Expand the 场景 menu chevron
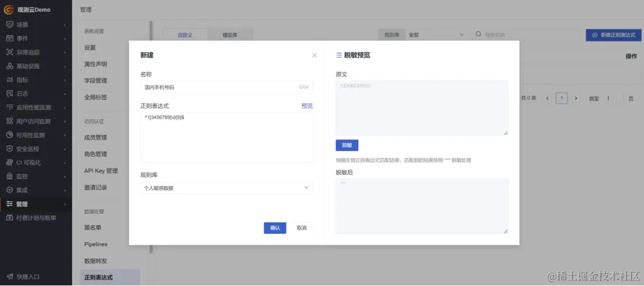The width and height of the screenshot is (644, 286). click(65, 25)
